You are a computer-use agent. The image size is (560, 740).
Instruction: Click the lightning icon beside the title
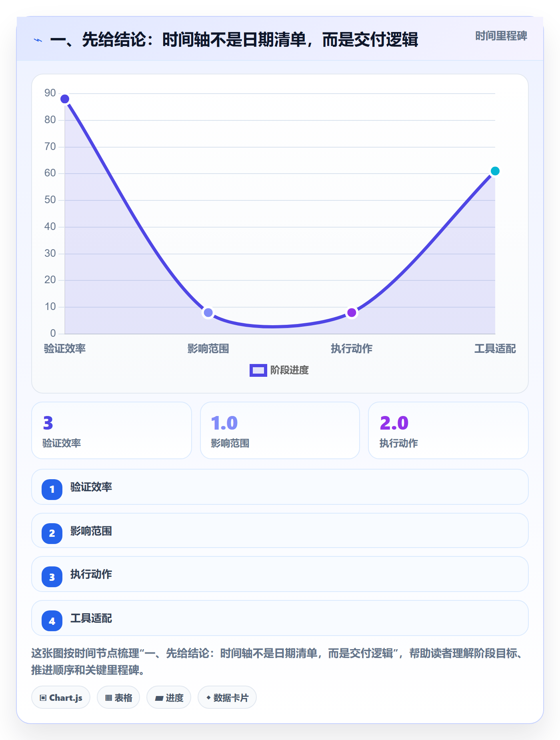pyautogui.click(x=38, y=40)
